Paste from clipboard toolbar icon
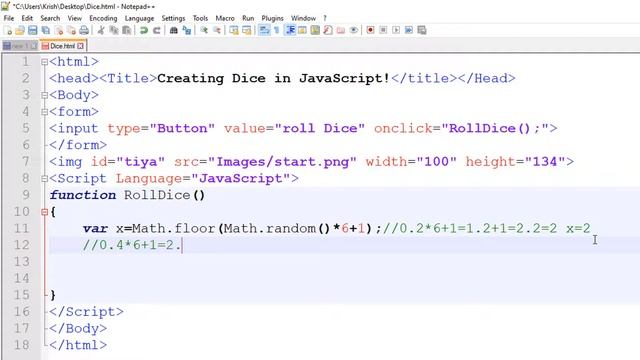This screenshot has width=640, height=360. (127, 30)
